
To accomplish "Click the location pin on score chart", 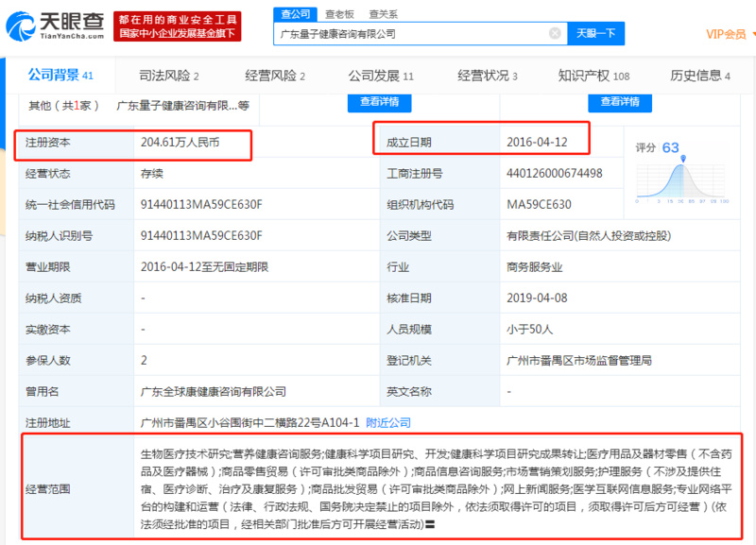I will (x=682, y=159).
